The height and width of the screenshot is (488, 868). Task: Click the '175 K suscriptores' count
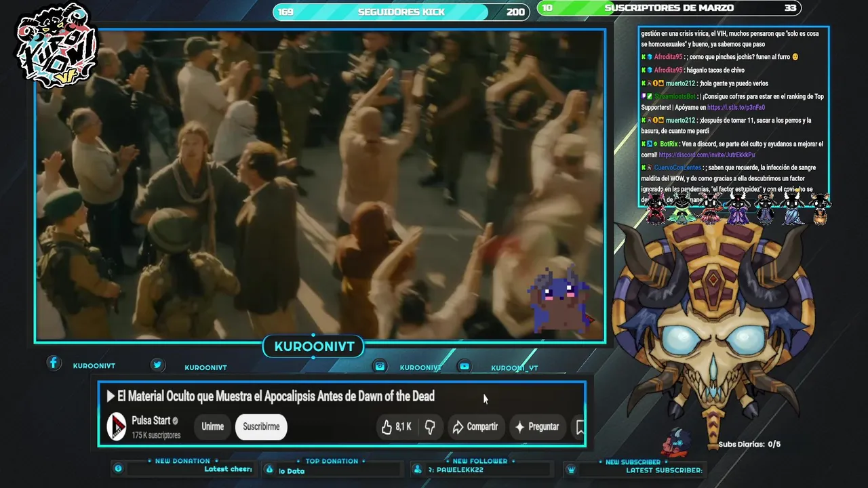pos(156,435)
